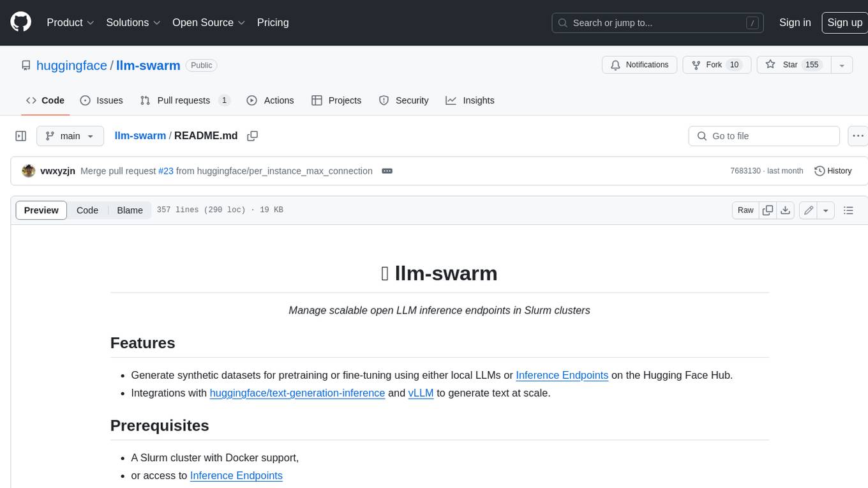Image resolution: width=868 pixels, height=488 pixels.
Task: Open the main branch selector dropdown
Action: pyautogui.click(x=70, y=136)
